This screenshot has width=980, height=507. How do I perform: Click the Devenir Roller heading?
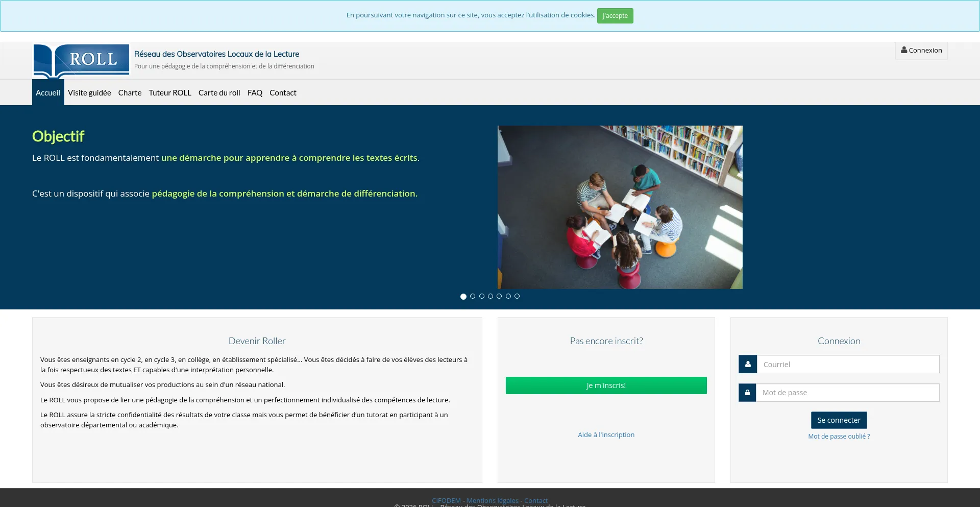tap(257, 341)
